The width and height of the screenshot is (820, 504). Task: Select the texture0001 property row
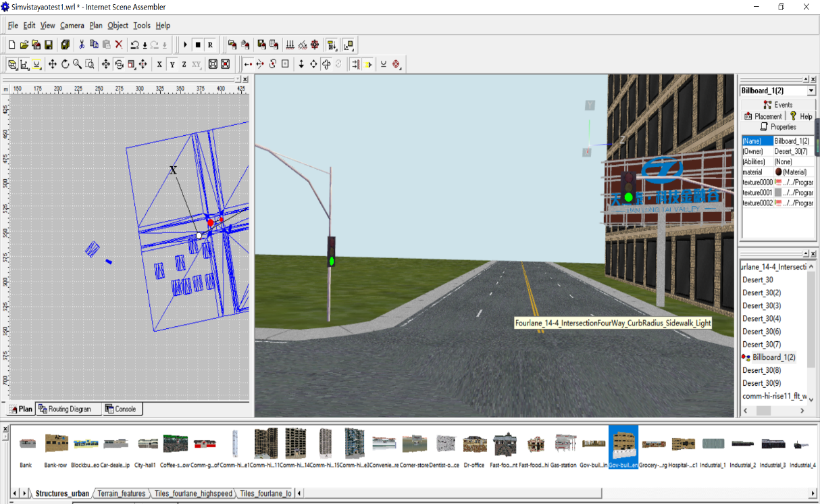(x=778, y=193)
